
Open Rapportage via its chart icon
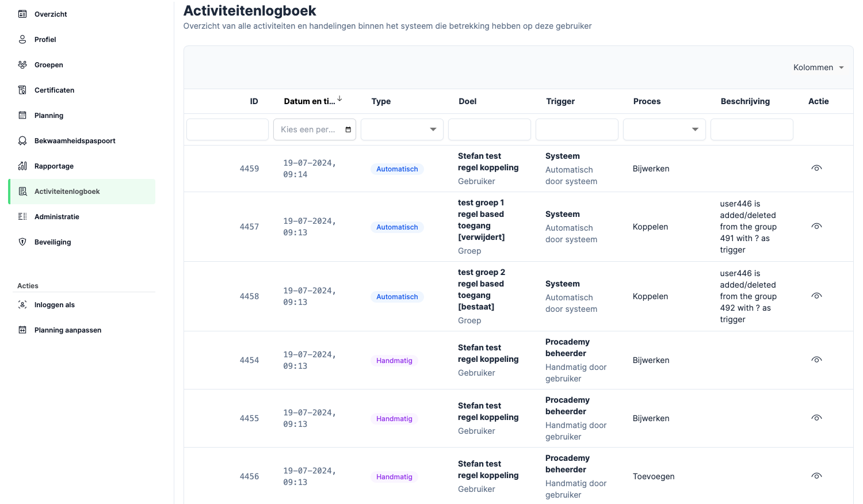click(22, 166)
